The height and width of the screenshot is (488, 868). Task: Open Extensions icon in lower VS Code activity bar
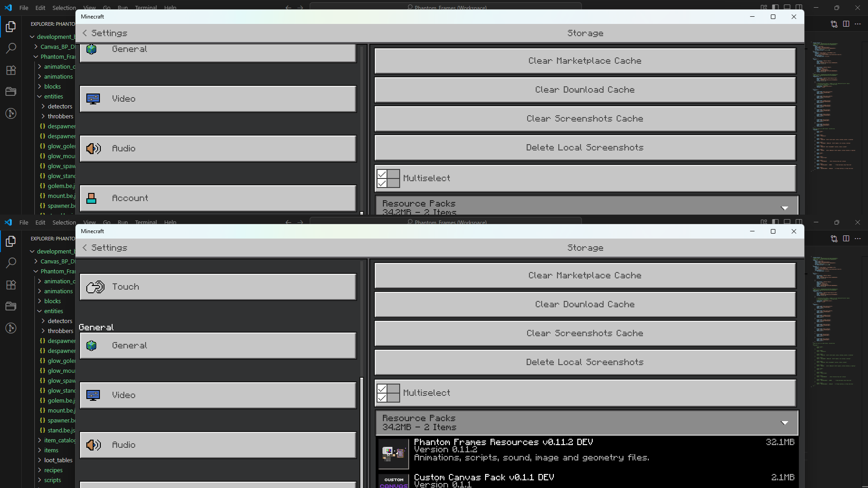pyautogui.click(x=11, y=285)
